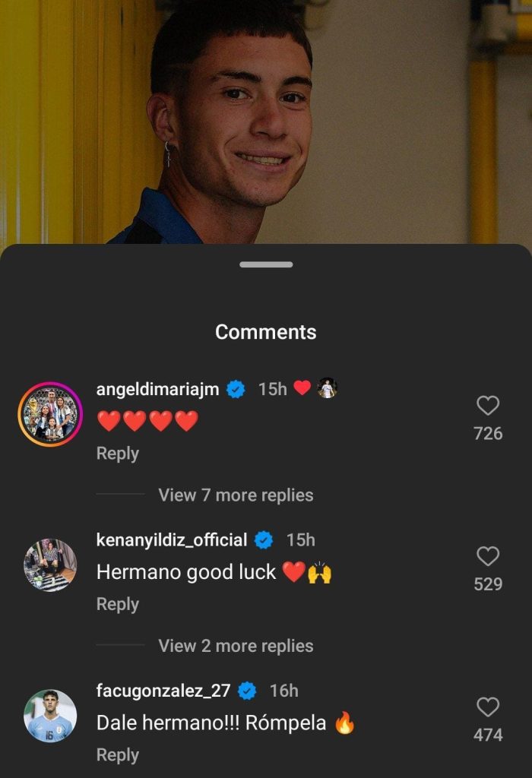Tap the red heart next to 15h on first comment
The image size is (532, 778).
302,388
